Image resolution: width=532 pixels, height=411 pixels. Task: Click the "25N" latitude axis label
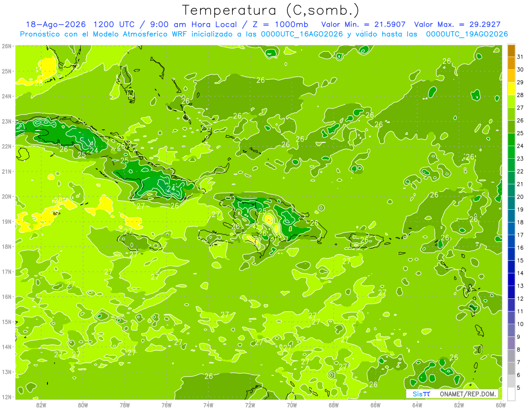pos(7,71)
